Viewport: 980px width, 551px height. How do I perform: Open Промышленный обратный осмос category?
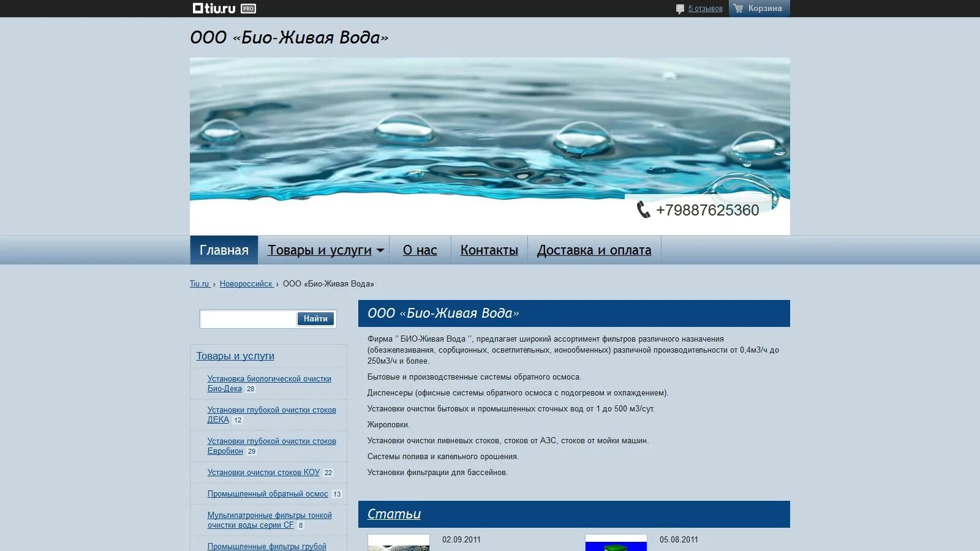tap(268, 494)
